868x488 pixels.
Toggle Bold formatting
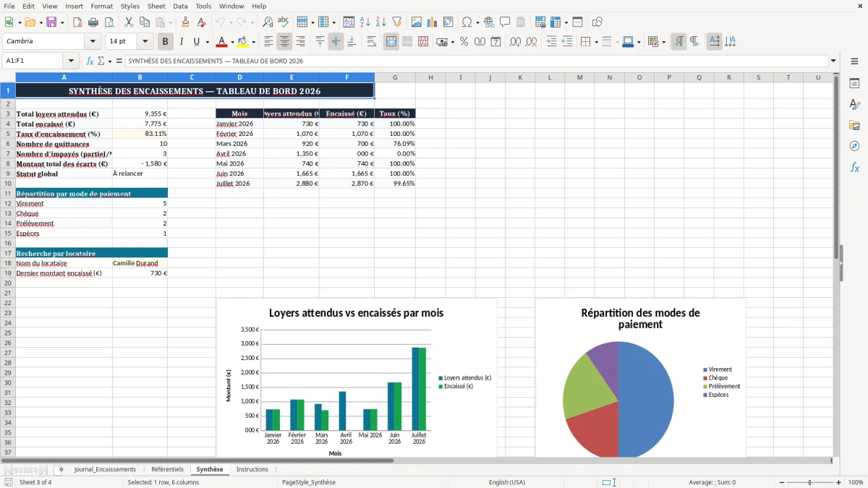166,42
